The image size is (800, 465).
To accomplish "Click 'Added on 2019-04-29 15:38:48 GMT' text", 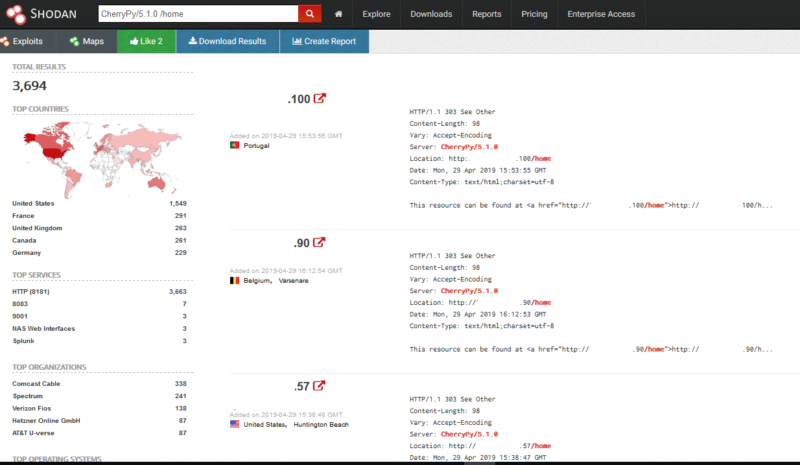I will click(286, 414).
